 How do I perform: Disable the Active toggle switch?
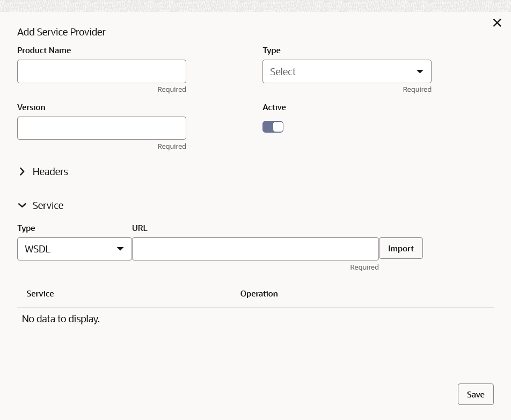pyautogui.click(x=273, y=127)
